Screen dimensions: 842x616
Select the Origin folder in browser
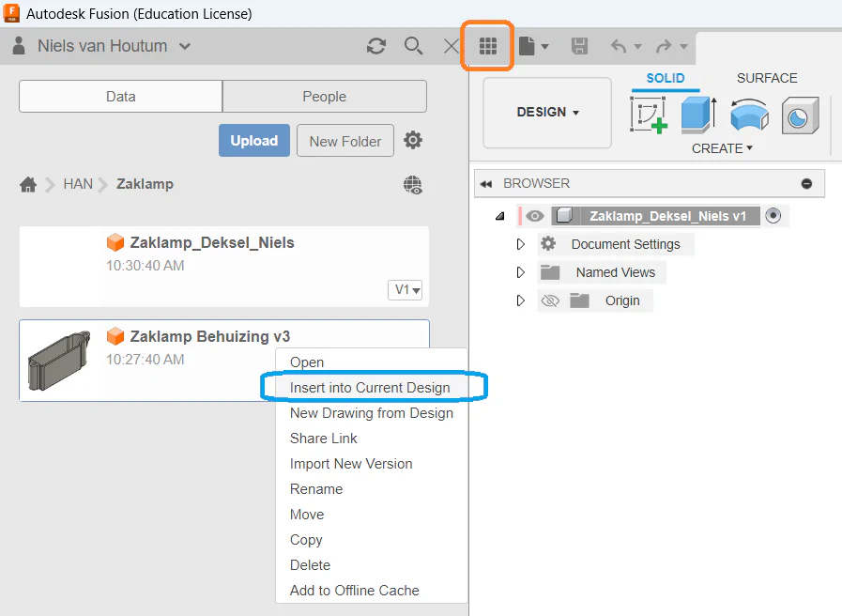(x=622, y=300)
